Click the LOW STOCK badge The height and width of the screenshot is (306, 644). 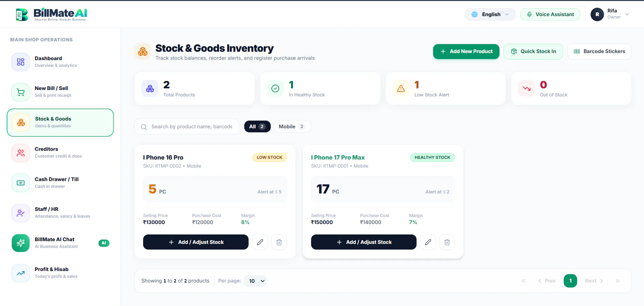(269, 158)
